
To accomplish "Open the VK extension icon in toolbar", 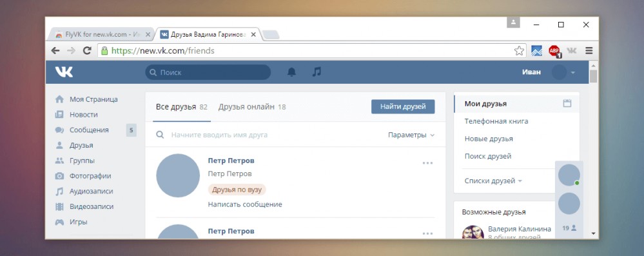I will 571,50.
